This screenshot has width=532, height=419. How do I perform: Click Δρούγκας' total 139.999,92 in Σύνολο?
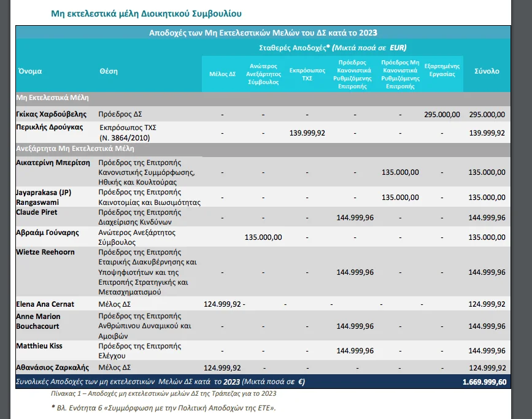tap(487, 133)
